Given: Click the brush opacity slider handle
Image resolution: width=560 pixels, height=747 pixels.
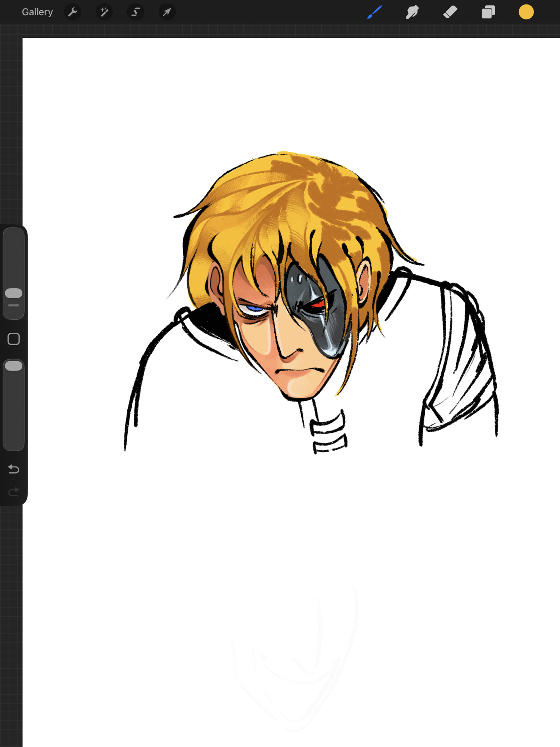Looking at the screenshot, I should (x=14, y=366).
